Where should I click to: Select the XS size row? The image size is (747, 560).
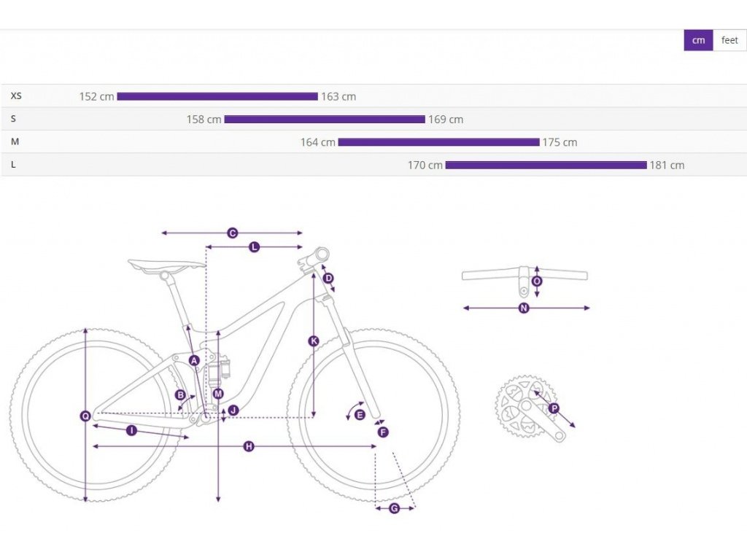point(17,96)
